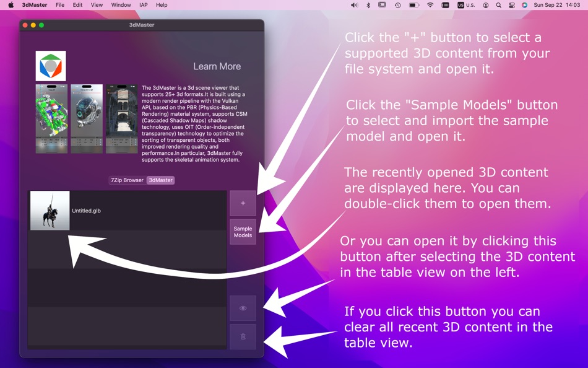Open the IAP menu

click(143, 5)
